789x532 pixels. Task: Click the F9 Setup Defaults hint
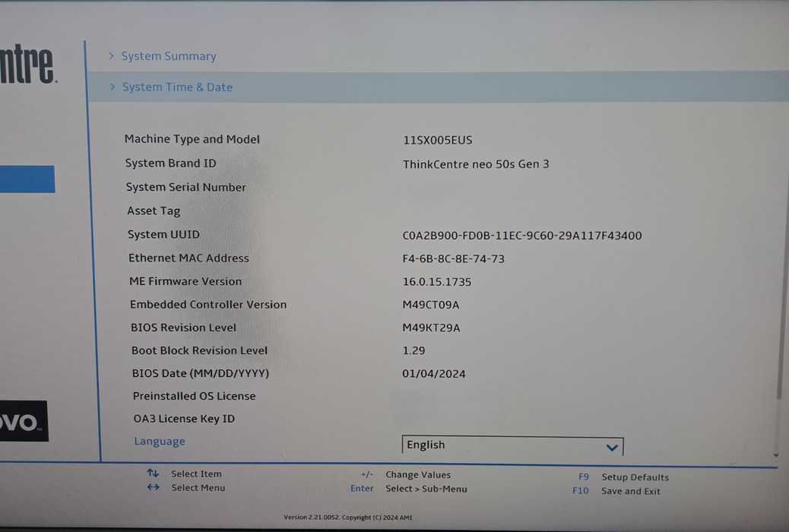pos(623,477)
